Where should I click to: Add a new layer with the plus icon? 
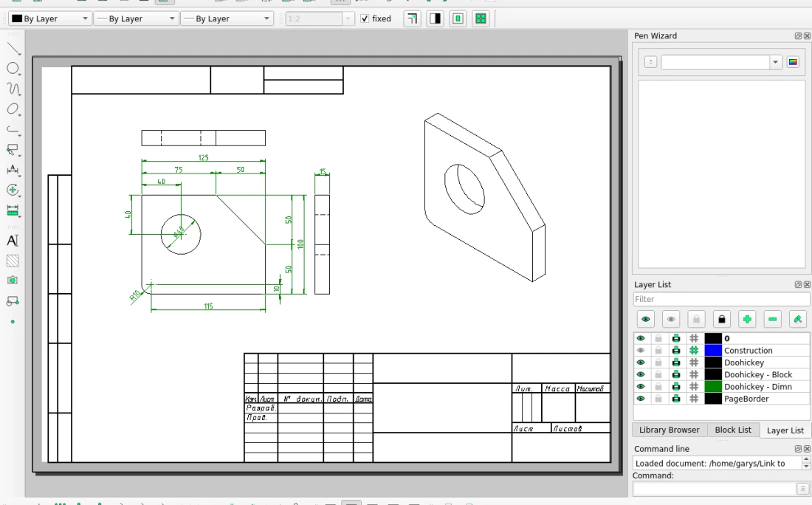tap(748, 319)
